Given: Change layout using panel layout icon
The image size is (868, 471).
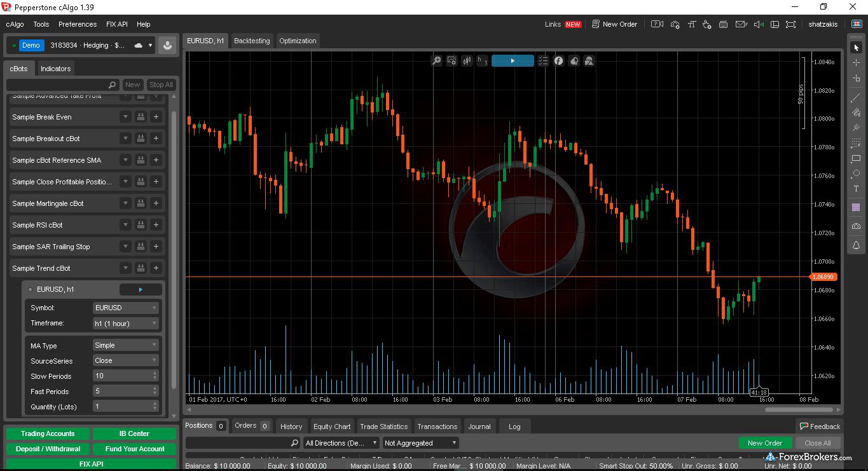Looking at the screenshot, I should click(x=774, y=24).
